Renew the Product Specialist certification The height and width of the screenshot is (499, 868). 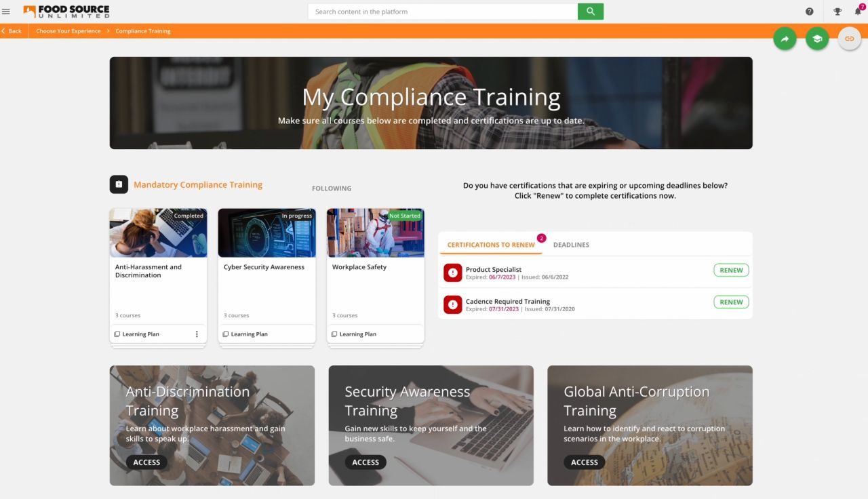coord(730,271)
